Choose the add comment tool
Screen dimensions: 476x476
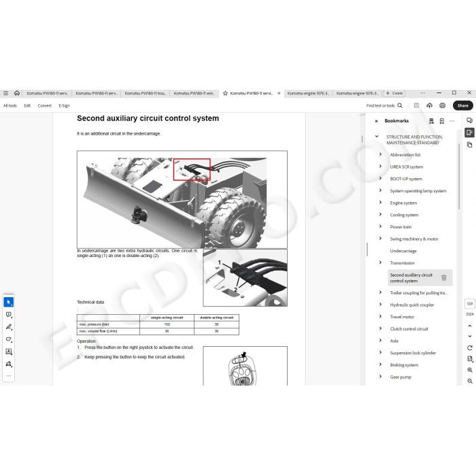click(x=8, y=315)
